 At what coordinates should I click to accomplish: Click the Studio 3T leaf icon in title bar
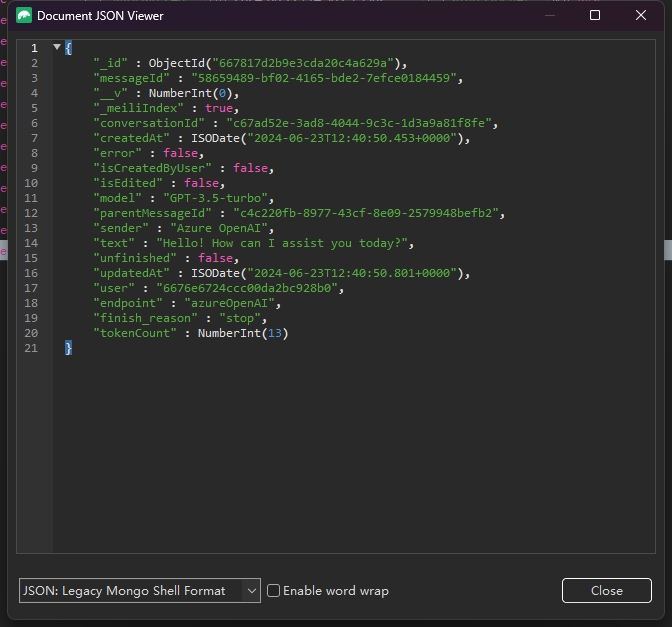coord(24,16)
